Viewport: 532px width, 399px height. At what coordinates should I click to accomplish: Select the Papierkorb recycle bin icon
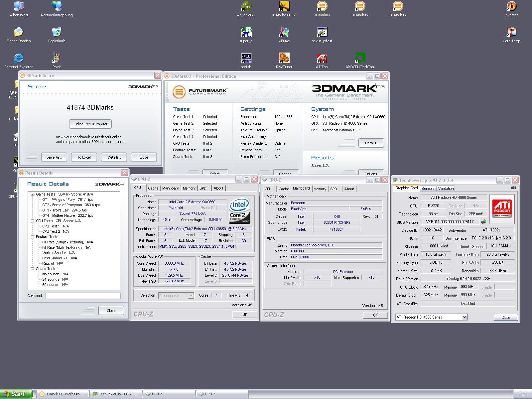pyautogui.click(x=57, y=35)
